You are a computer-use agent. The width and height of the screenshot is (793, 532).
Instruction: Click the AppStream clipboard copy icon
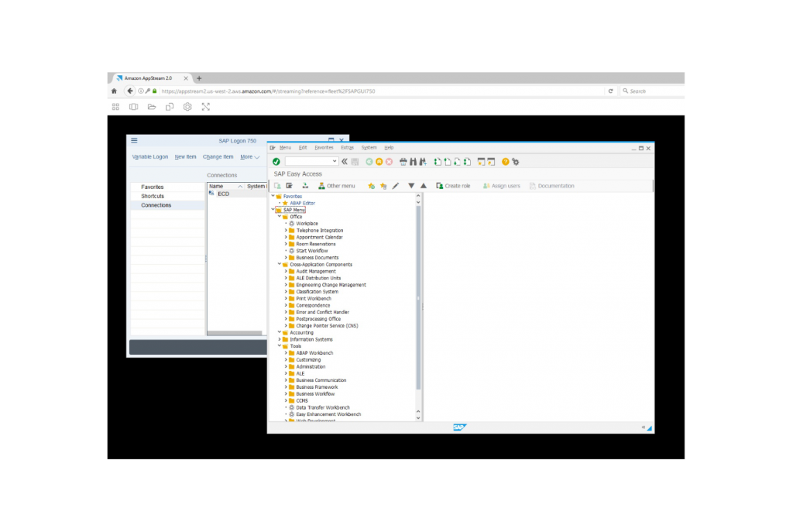pos(170,107)
